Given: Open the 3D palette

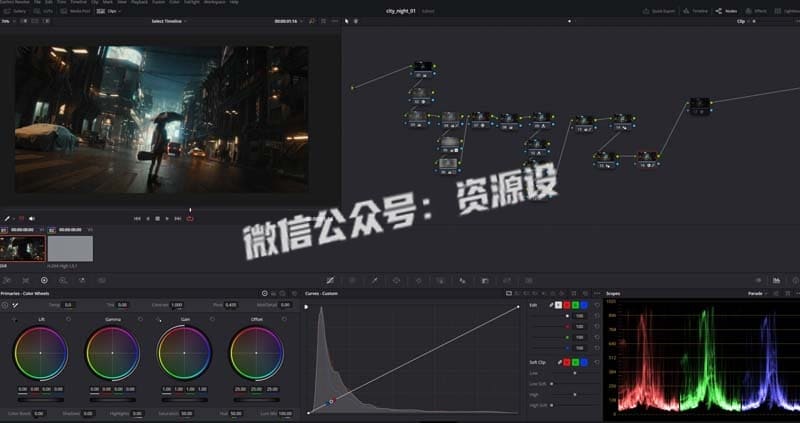Looking at the screenshot, I should coord(529,280).
